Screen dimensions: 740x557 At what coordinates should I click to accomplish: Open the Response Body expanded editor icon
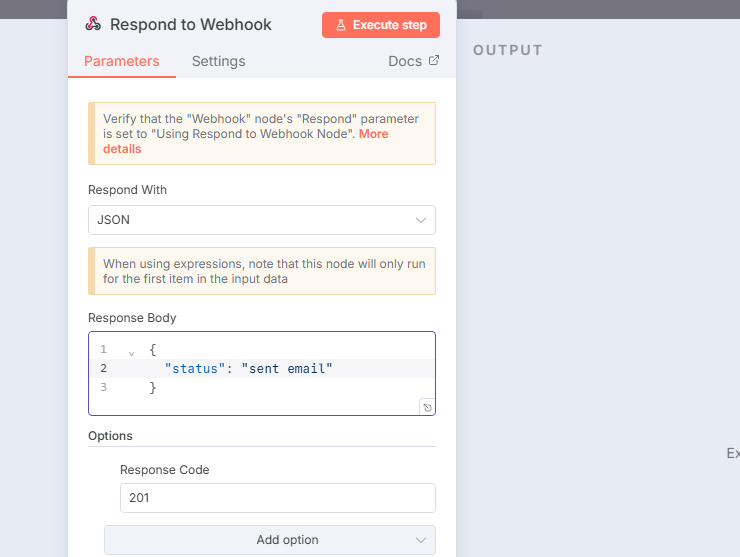pos(427,407)
